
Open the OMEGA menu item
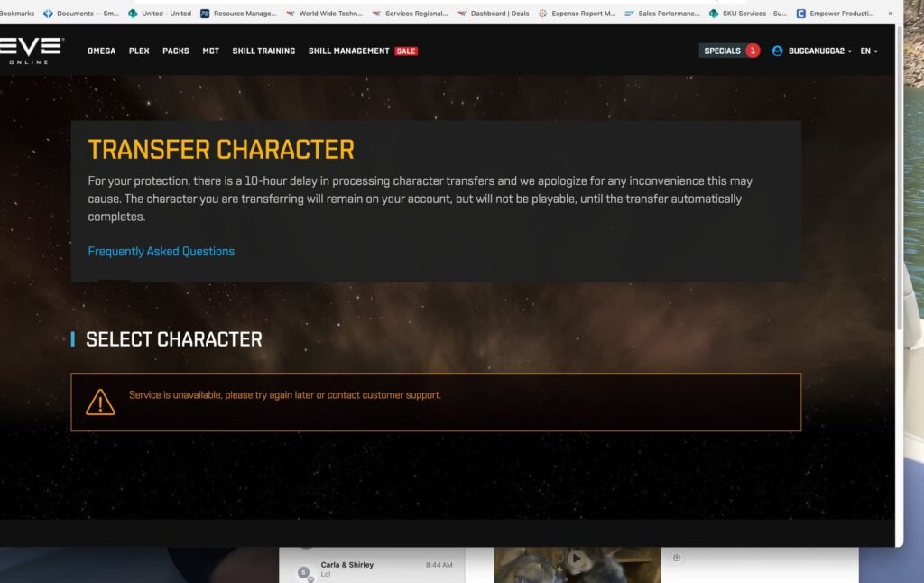tap(101, 51)
